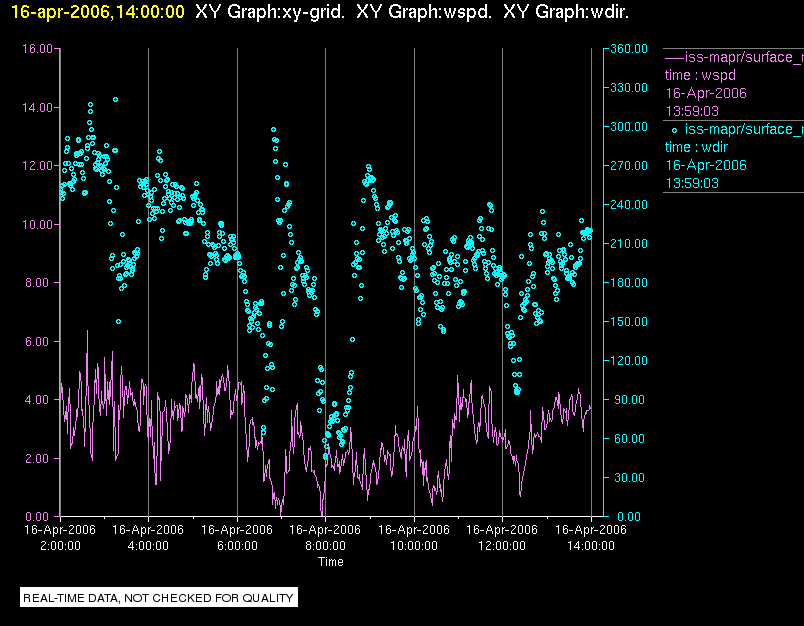Click the 'XY Graph:xy-grid.' title text

tap(270, 11)
